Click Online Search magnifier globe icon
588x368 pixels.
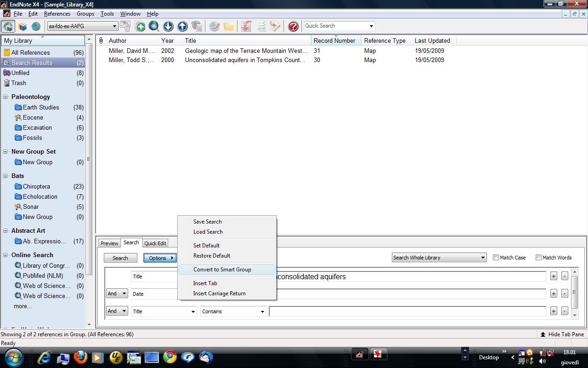click(154, 26)
